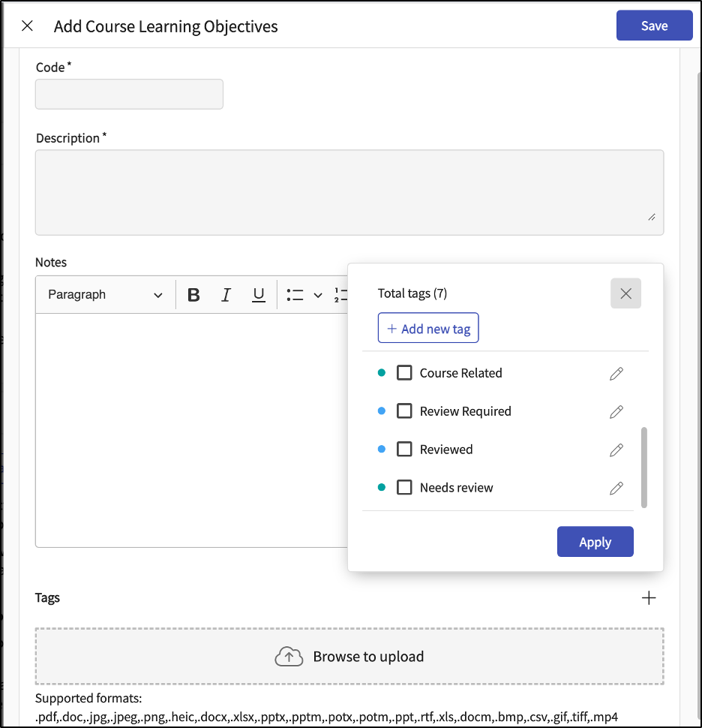Check the Course Related checkbox

click(x=404, y=373)
